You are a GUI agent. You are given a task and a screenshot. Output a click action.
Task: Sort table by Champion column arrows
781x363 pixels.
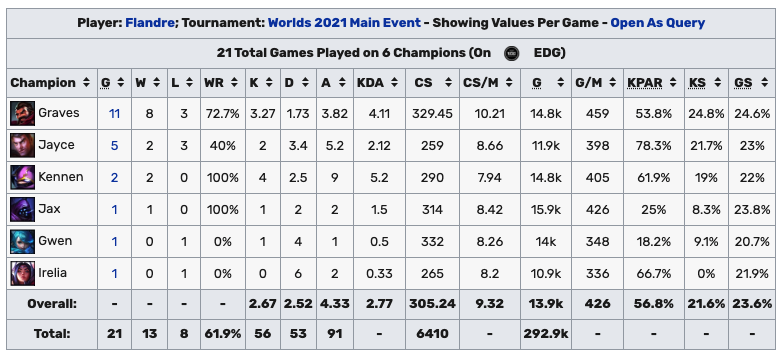point(87,83)
